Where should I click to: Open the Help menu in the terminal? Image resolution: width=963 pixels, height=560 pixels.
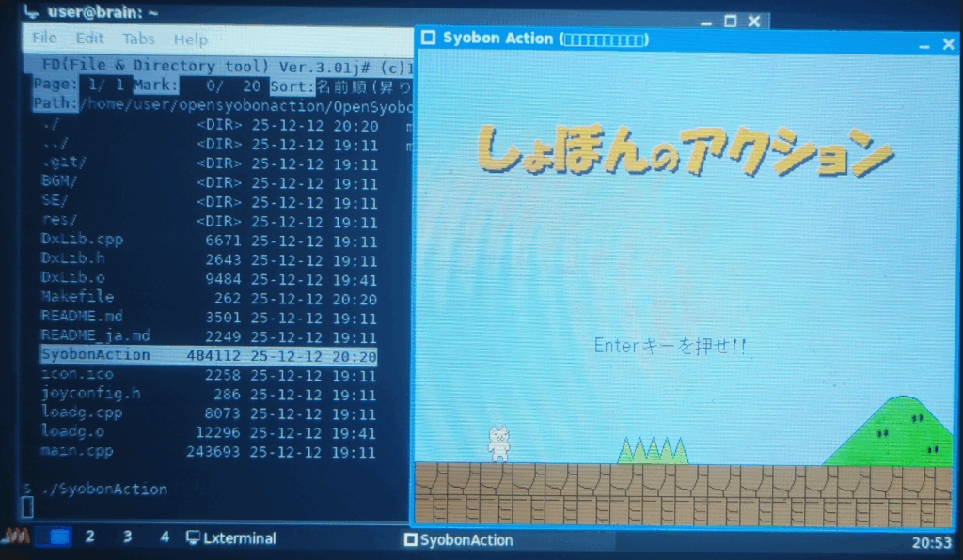[x=191, y=39]
